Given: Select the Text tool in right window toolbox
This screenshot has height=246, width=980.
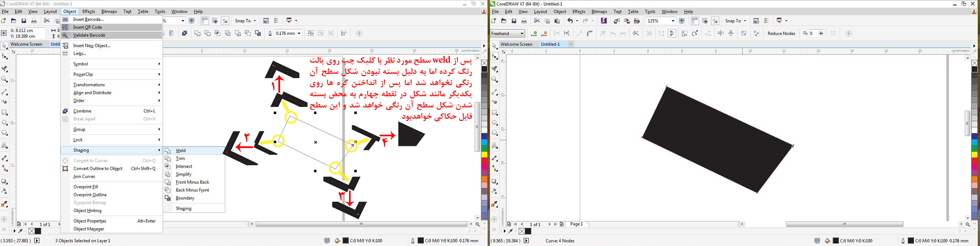Looking at the screenshot, I should coord(495,146).
